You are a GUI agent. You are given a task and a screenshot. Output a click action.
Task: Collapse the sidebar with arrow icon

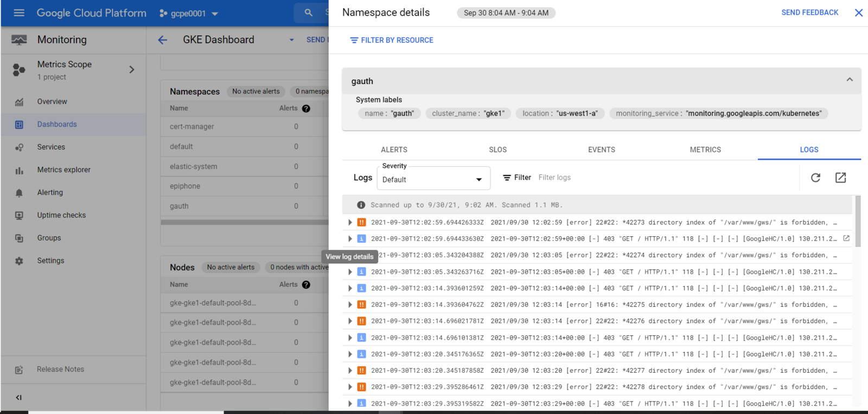pos(19,398)
